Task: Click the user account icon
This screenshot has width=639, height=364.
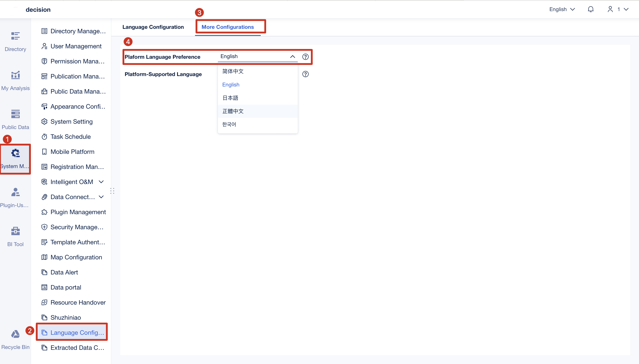Action: point(610,9)
